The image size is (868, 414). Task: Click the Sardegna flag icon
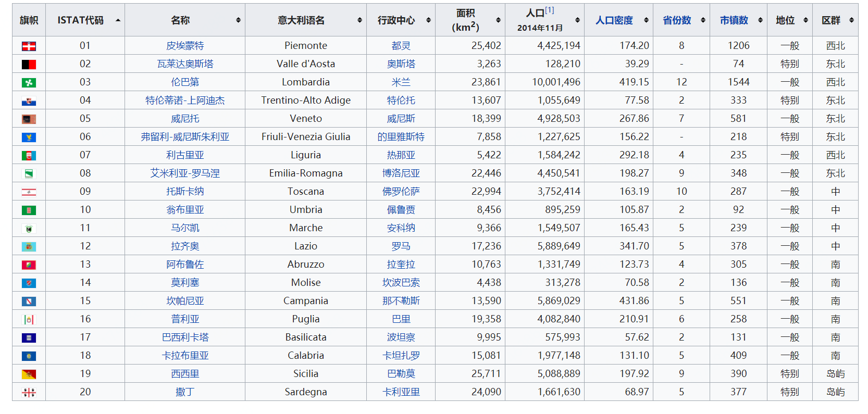[29, 393]
